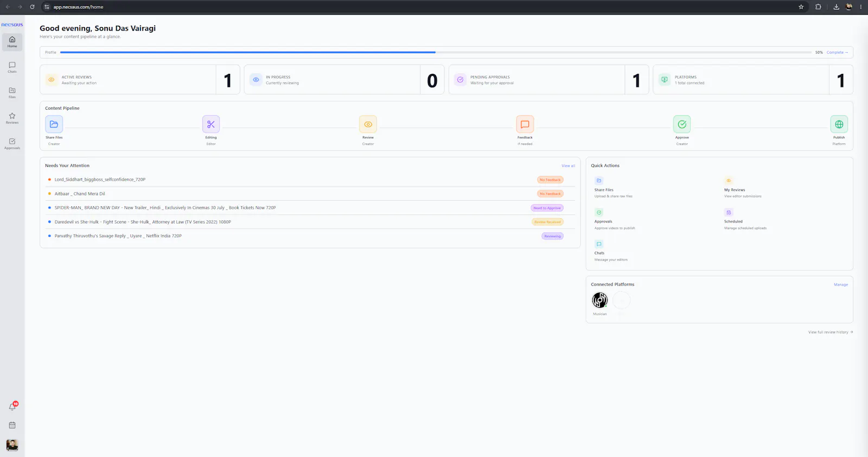Open the browser three-dot menu

(861, 7)
